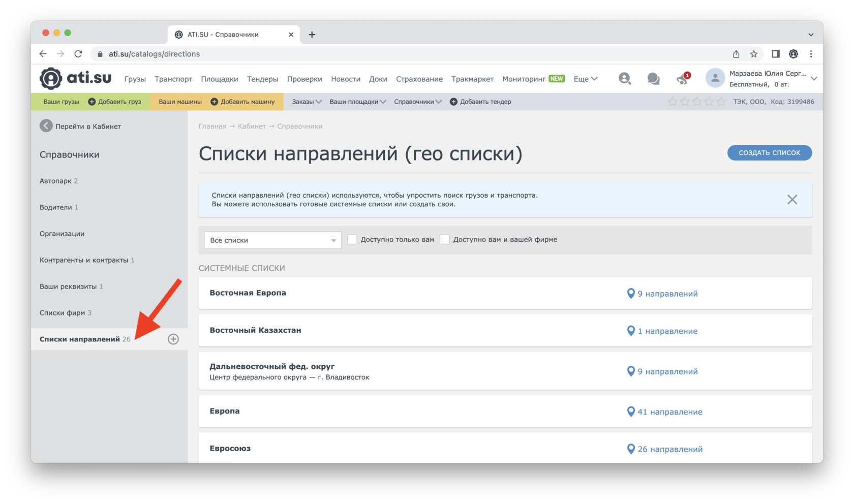Expand the Справочники dropdown in toolbar
Screen dimensions: 854x504
418,102
